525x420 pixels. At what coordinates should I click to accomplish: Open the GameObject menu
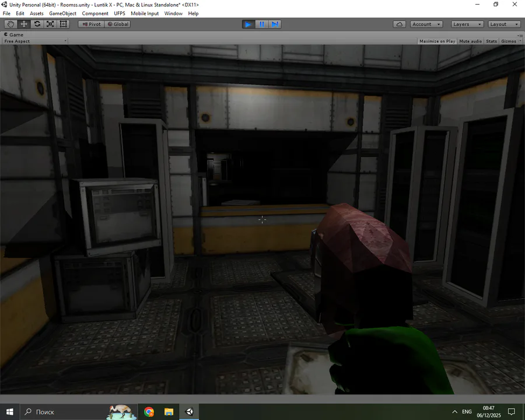(x=62, y=13)
